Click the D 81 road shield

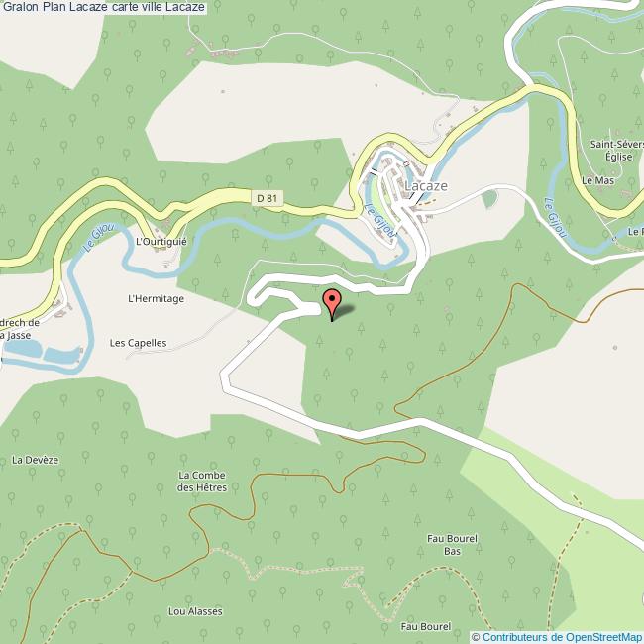click(267, 198)
